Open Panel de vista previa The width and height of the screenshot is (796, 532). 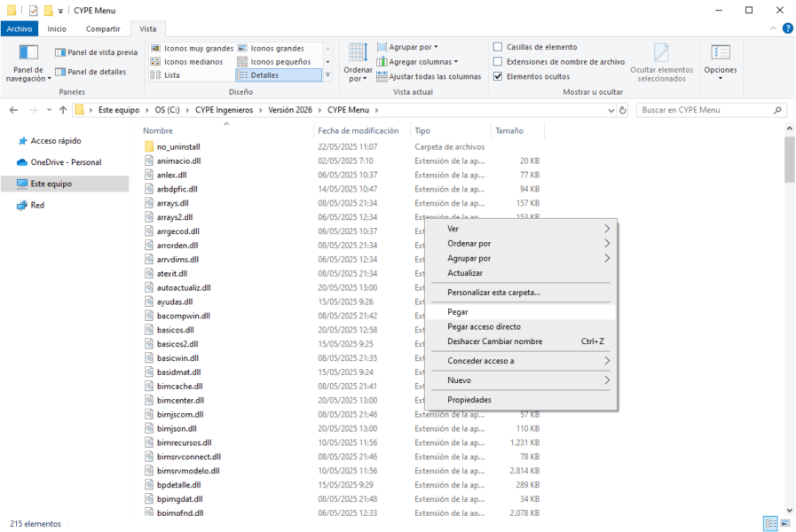(x=96, y=52)
